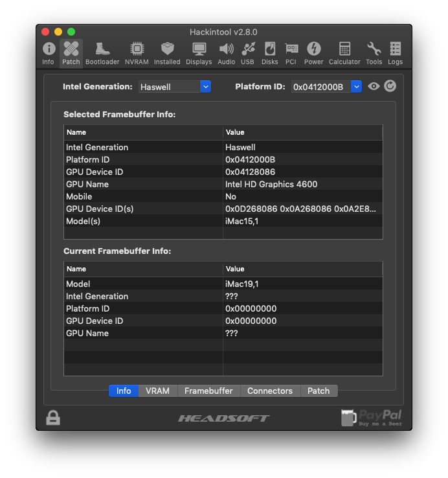Open the USB toolbar section
Screen dimensions: 448x478
247,53
